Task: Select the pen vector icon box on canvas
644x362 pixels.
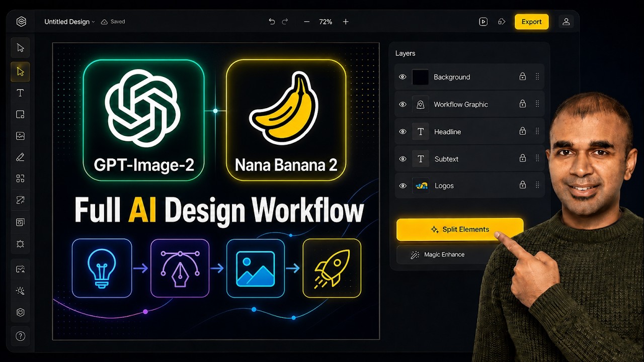Action: pos(180,268)
